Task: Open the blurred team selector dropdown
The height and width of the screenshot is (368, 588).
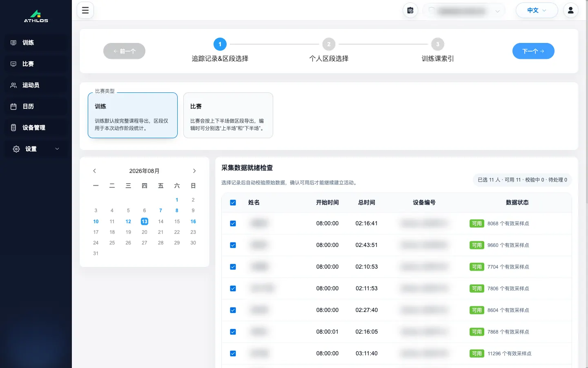Action: coord(464,11)
